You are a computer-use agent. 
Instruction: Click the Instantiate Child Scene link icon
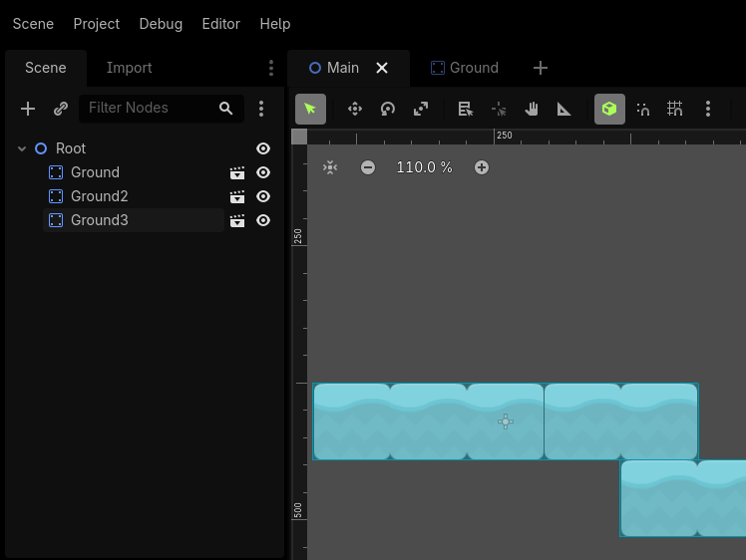(61, 109)
